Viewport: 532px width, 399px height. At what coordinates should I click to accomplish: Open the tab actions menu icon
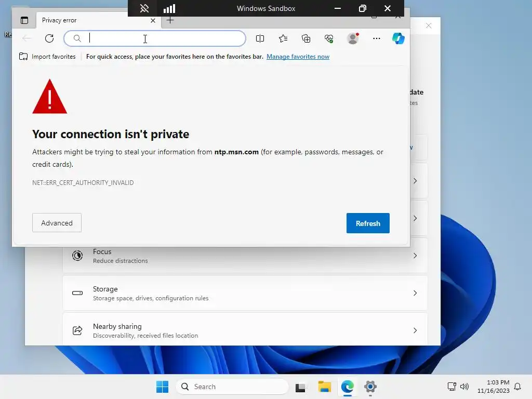(24, 20)
